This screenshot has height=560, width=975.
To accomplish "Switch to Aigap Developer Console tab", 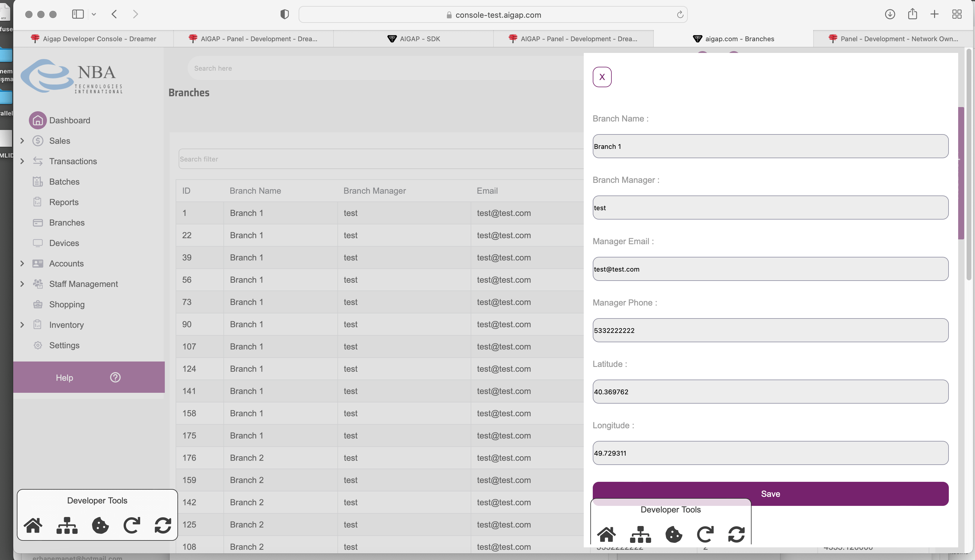I will coord(94,39).
